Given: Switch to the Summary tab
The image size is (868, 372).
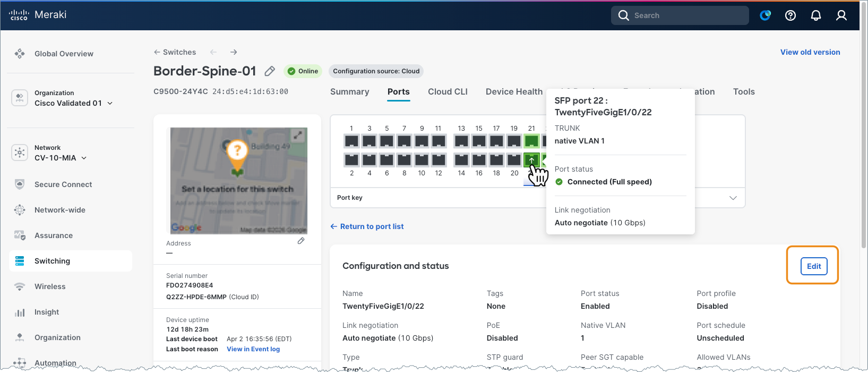Looking at the screenshot, I should [349, 91].
